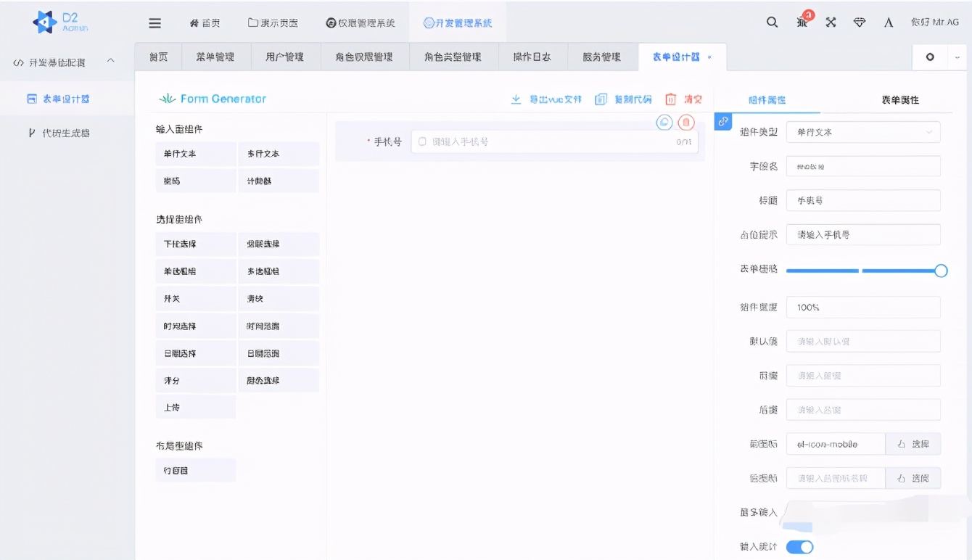Click the 标题 input field showing 手机号
This screenshot has height=560, width=972.
pos(862,200)
